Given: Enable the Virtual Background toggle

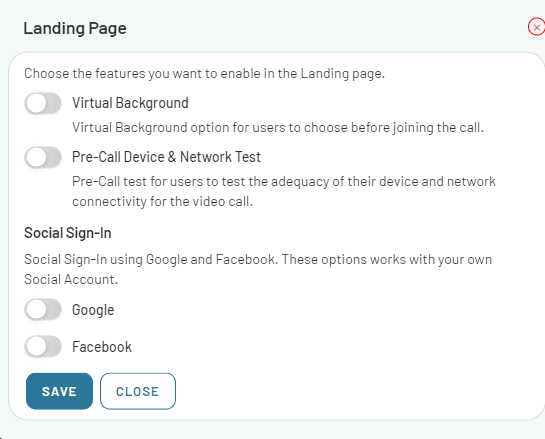Looking at the screenshot, I should 43,103.
